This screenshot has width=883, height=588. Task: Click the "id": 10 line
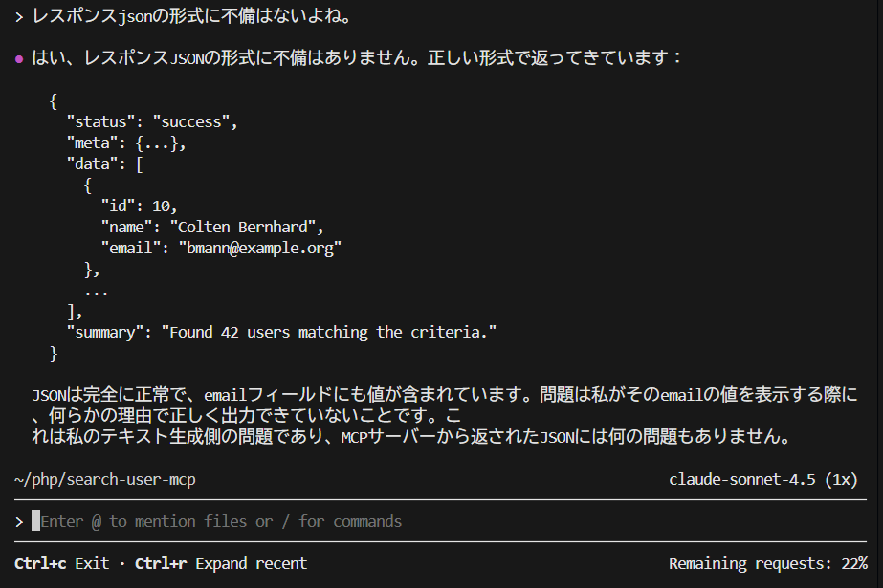[x=140, y=207]
